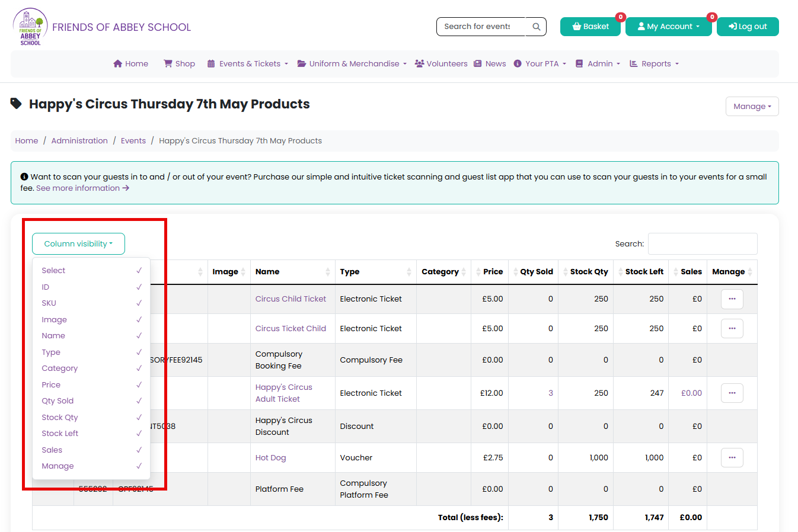This screenshot has width=798, height=532.
Task: Open the Shop nav item
Action: 179,64
